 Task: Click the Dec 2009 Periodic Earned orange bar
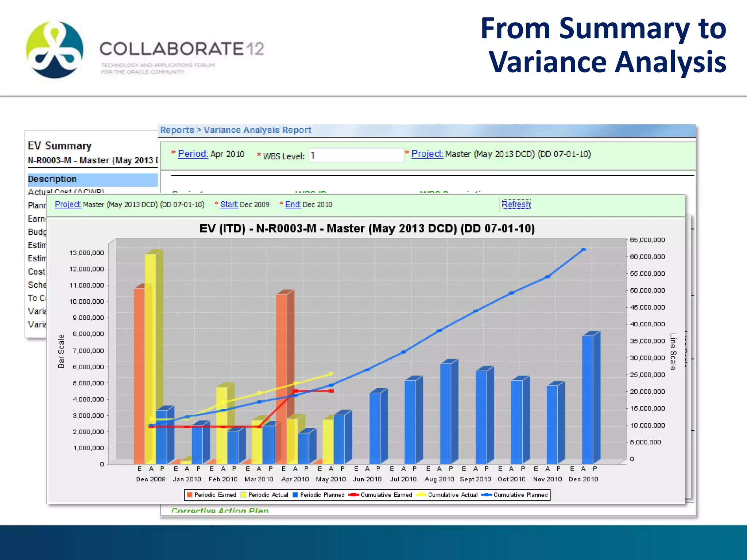point(139,376)
